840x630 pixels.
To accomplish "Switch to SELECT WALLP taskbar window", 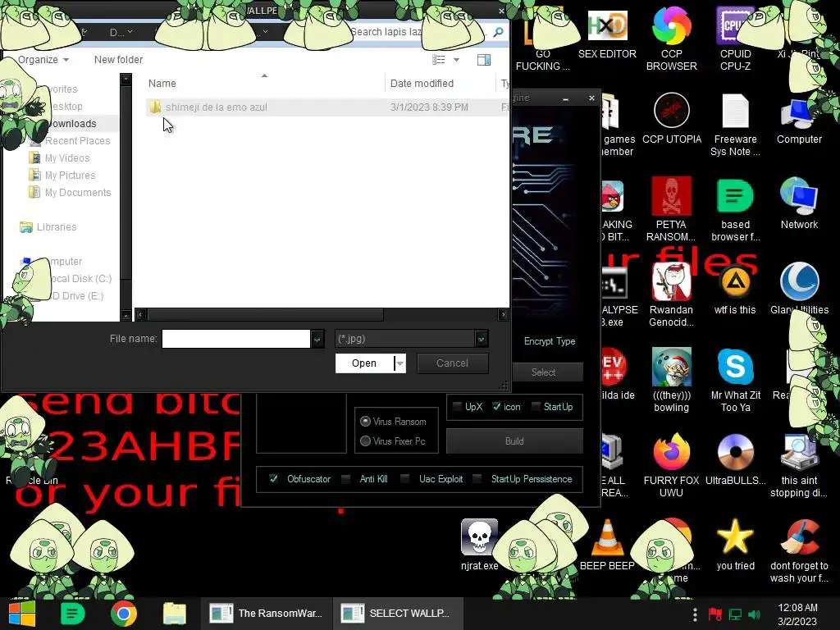I will click(397, 614).
